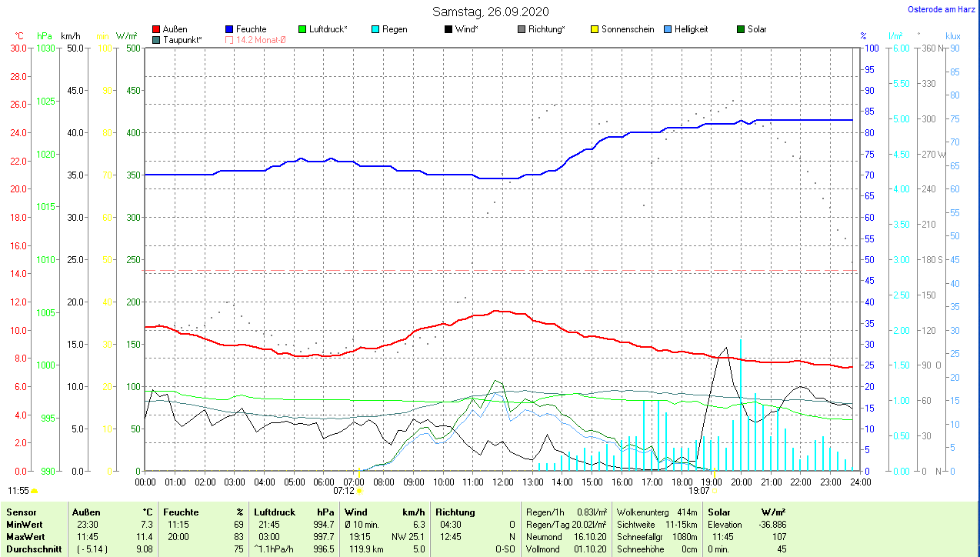Open the Osterode am Harz link
Viewport: 980px width, 557px height.
[x=942, y=10]
